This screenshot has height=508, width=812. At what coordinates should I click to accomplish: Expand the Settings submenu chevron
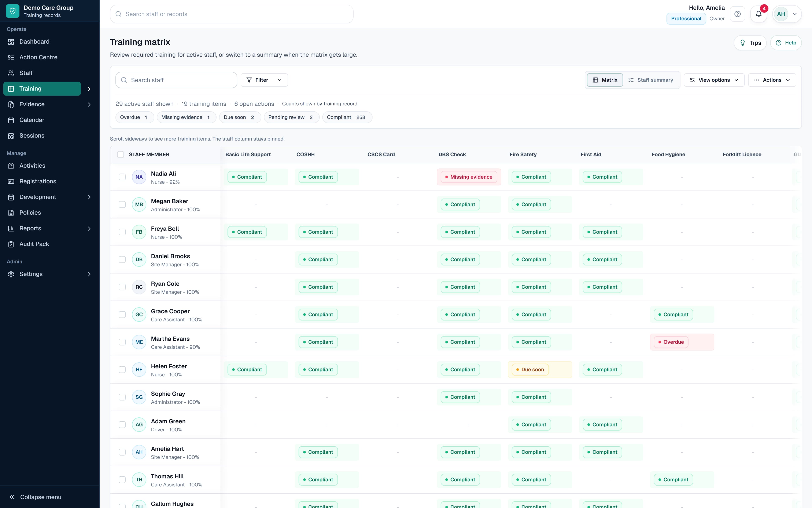(x=89, y=274)
